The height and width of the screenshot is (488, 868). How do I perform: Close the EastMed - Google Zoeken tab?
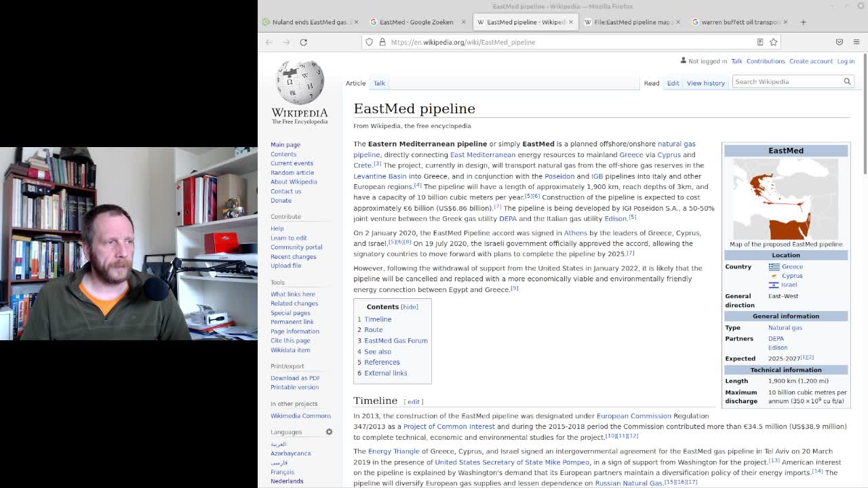pyautogui.click(x=463, y=22)
